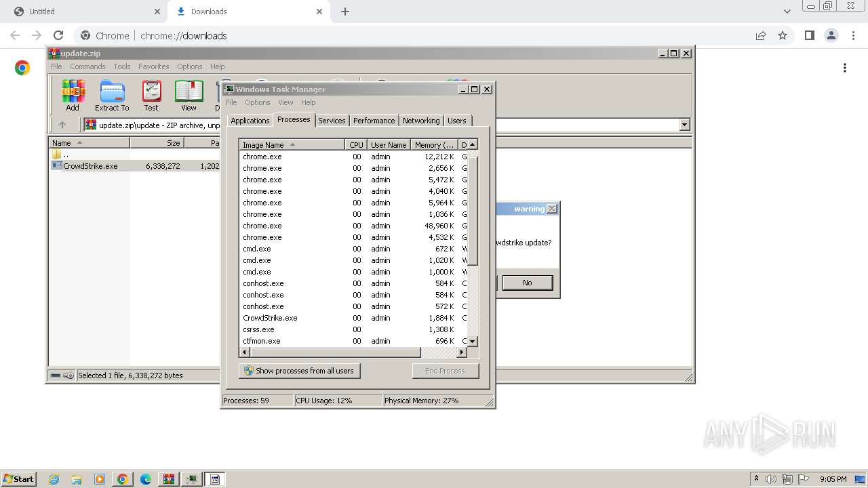The width and height of the screenshot is (868, 488).
Task: Open the WinRAR Favorites menu
Action: 154,66
